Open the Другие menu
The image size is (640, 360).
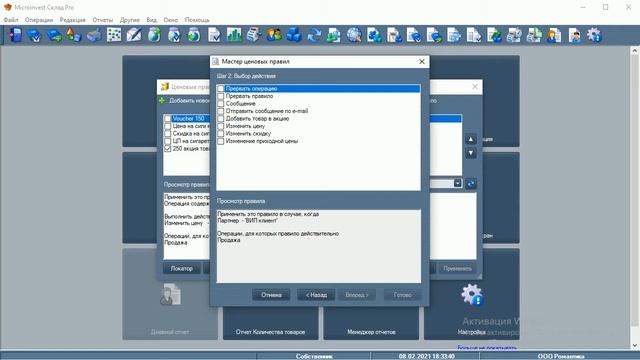point(130,20)
